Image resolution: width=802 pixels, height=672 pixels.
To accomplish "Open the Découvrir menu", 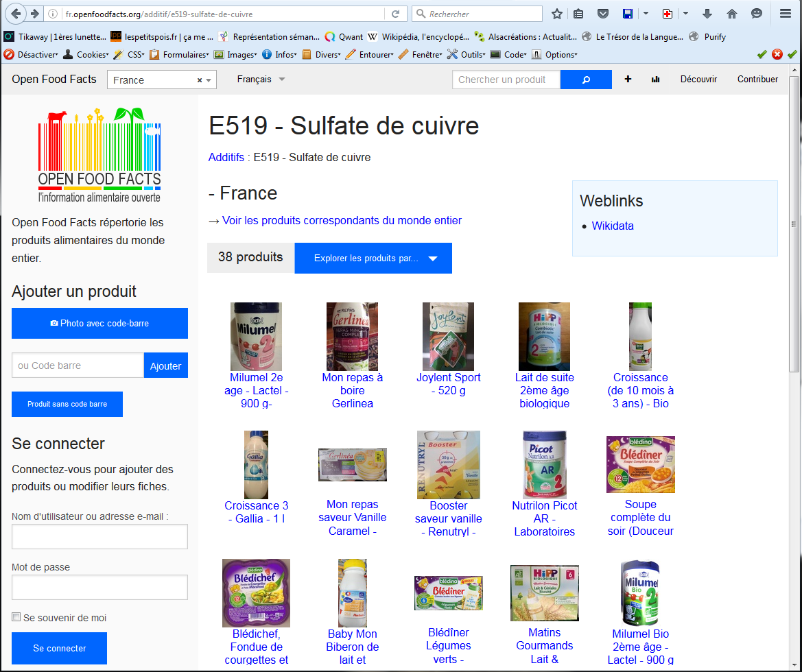I will coord(698,80).
